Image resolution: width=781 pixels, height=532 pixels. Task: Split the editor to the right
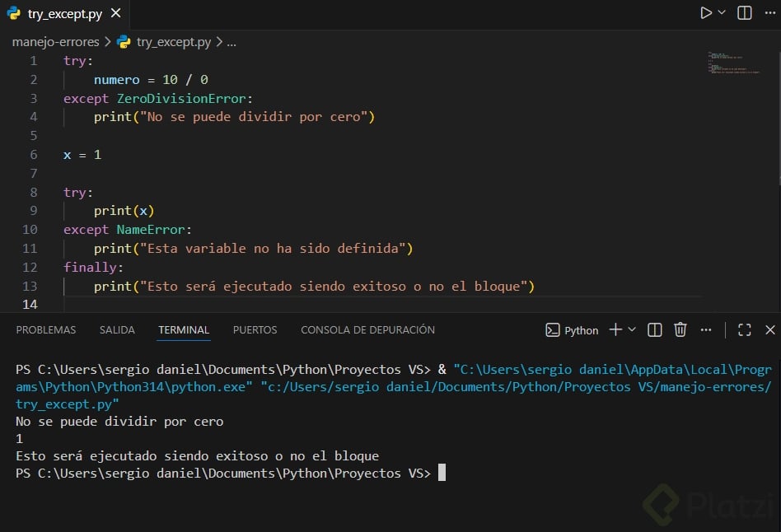745,13
